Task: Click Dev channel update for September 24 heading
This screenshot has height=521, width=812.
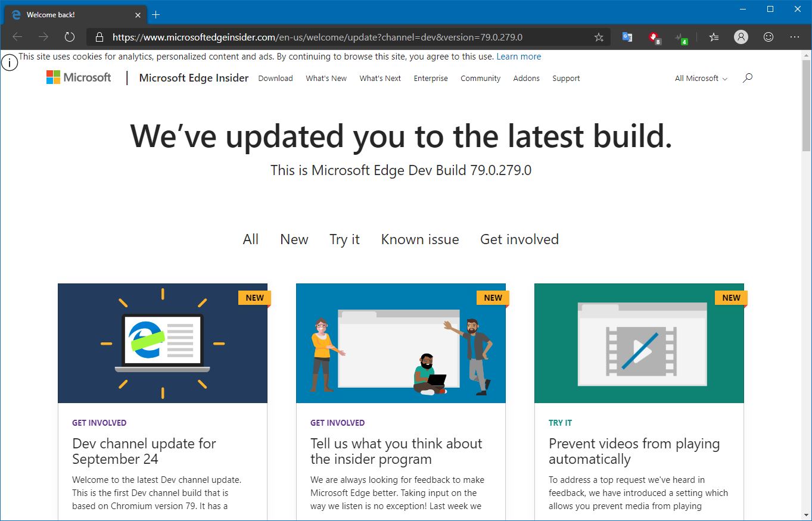Action: pos(144,451)
